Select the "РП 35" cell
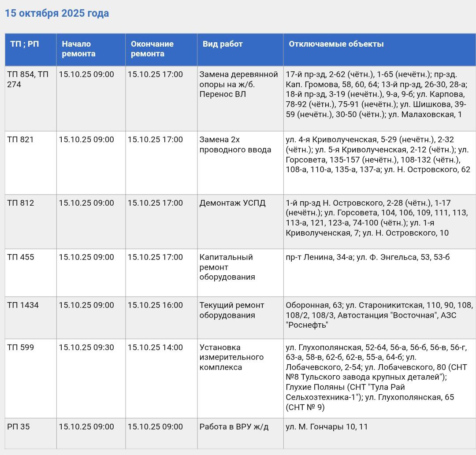Image resolution: width=476 pixels, height=455 pixels. (19, 427)
